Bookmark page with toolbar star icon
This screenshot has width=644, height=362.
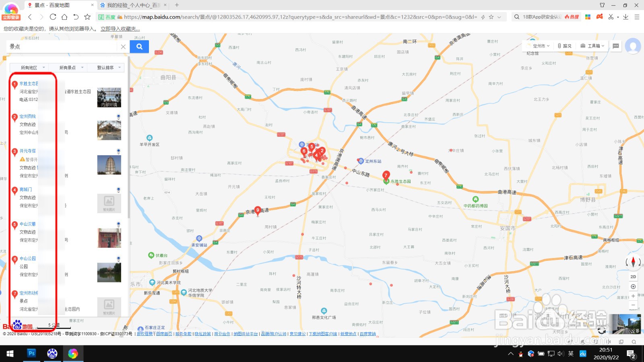click(x=87, y=17)
